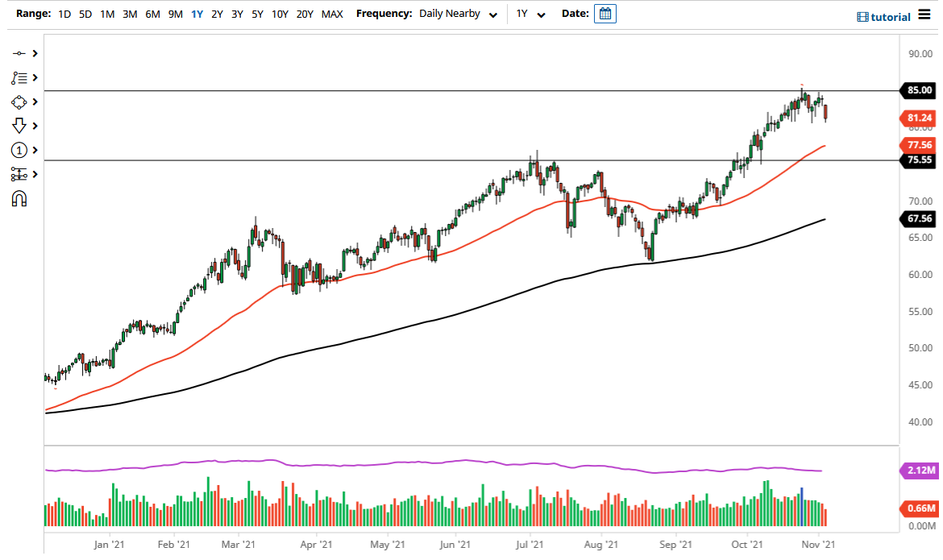Select the shapes tool icon
The width and height of the screenshot is (943, 560).
click(x=19, y=102)
